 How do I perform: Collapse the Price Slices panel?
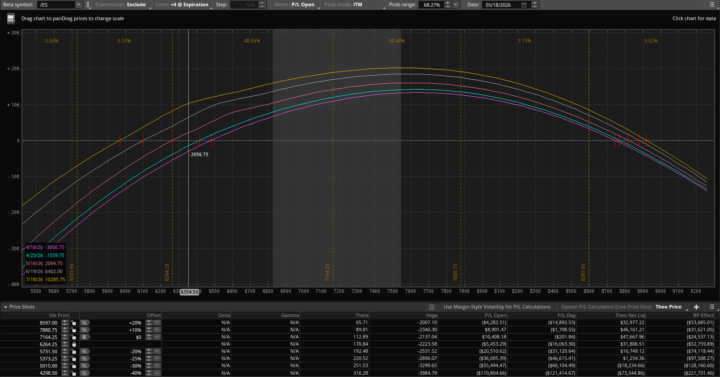6,307
